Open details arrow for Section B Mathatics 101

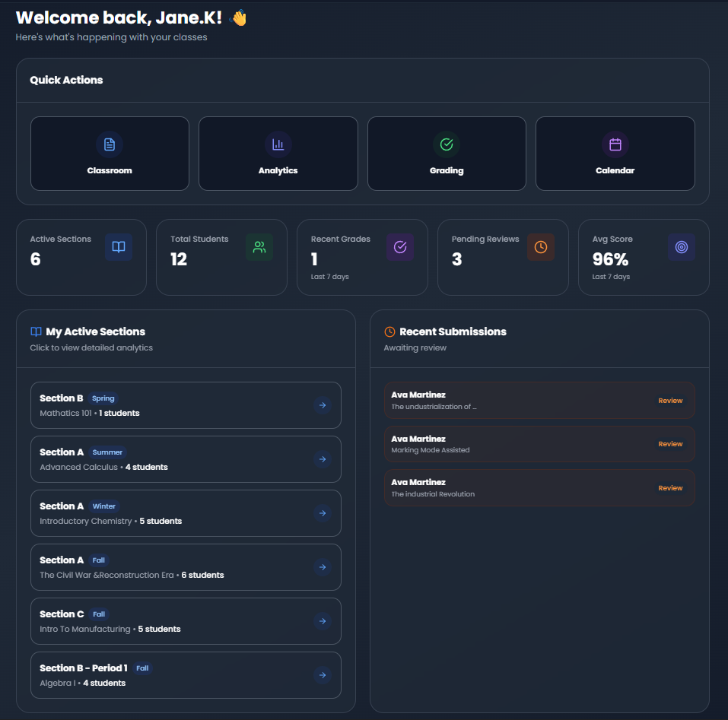click(x=323, y=404)
